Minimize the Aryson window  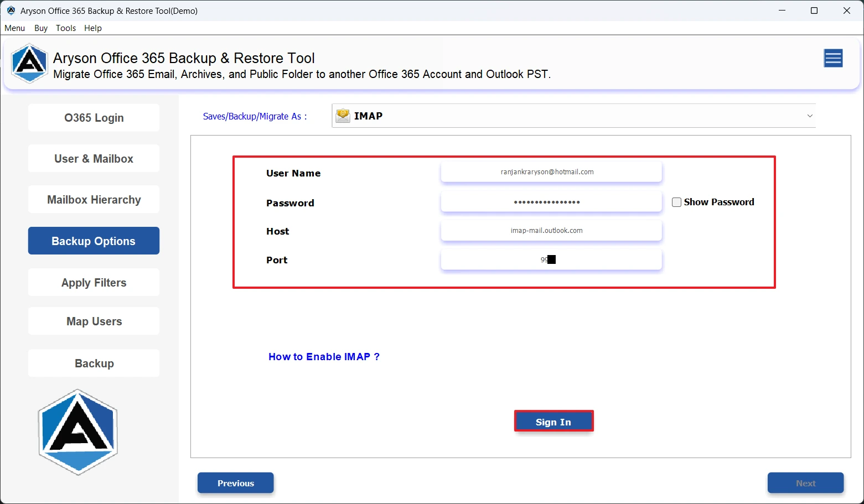point(782,11)
